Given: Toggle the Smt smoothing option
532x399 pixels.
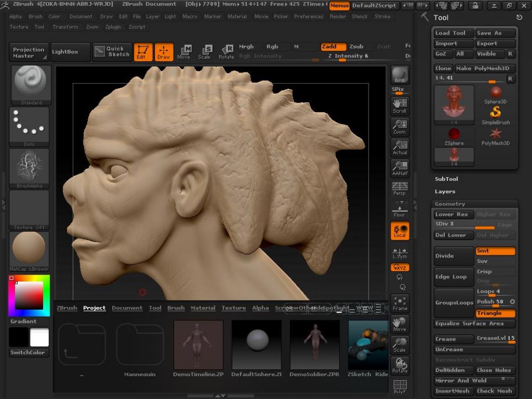Looking at the screenshot, I should pyautogui.click(x=495, y=251).
